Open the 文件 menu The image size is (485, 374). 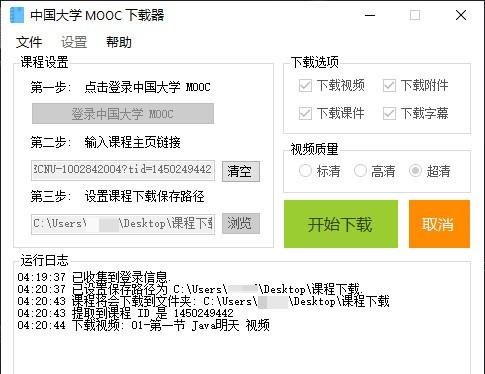coord(29,42)
